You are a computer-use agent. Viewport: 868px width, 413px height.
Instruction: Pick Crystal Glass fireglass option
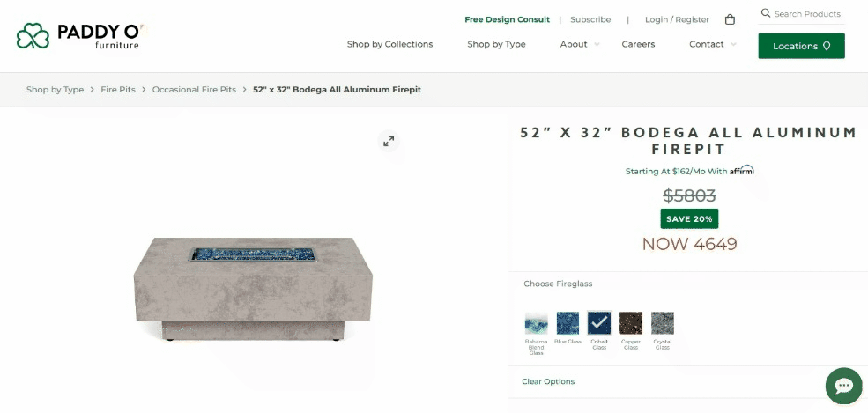(x=663, y=323)
